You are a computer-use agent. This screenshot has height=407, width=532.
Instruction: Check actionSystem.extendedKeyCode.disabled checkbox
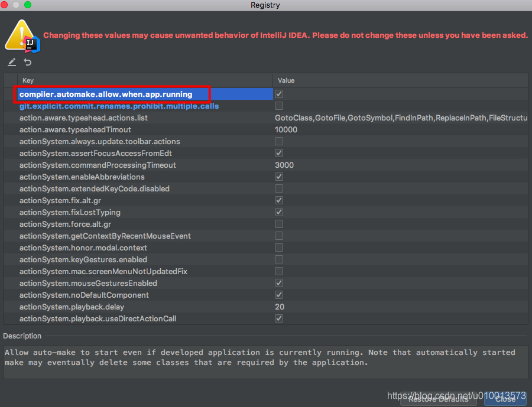tap(279, 188)
